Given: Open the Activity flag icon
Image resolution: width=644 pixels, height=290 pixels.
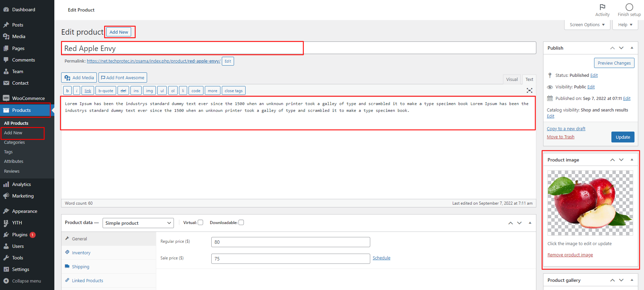Looking at the screenshot, I should [x=602, y=7].
